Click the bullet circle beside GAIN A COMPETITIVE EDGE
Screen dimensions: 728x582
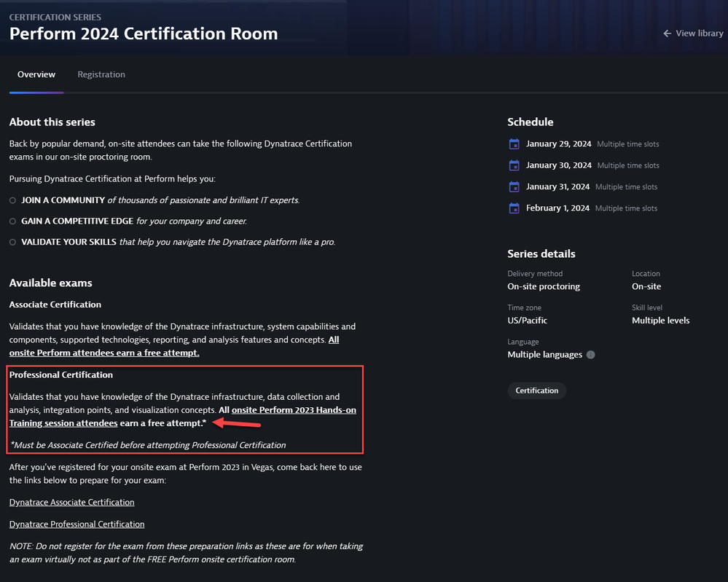click(13, 221)
